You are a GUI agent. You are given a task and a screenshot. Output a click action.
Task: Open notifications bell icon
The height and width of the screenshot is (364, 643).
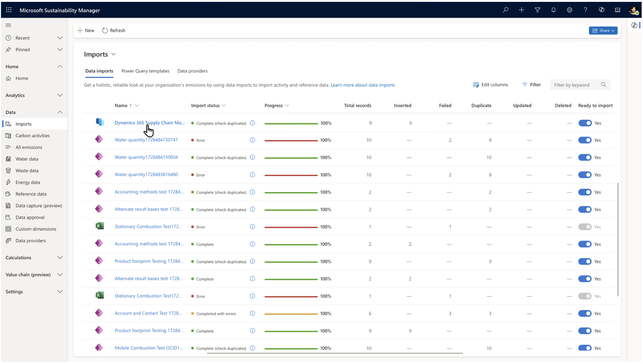pyautogui.click(x=553, y=10)
